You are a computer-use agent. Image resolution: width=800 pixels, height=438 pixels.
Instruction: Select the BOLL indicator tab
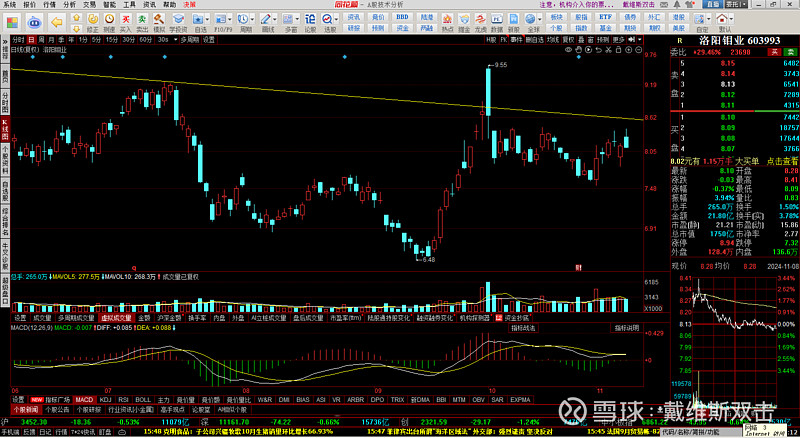point(143,400)
